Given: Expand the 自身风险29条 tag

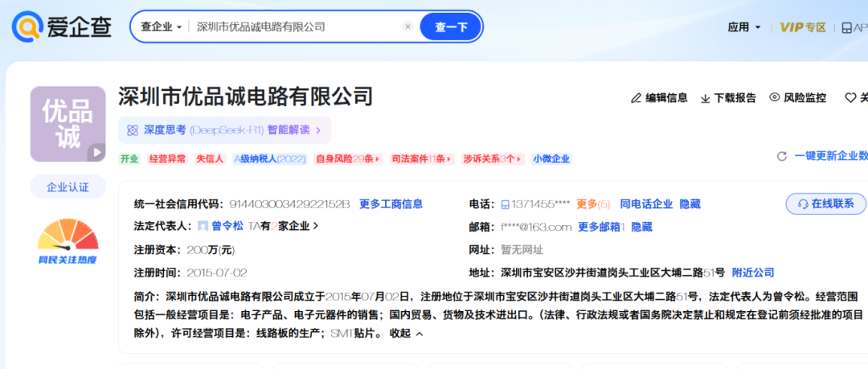Looking at the screenshot, I should tap(348, 159).
